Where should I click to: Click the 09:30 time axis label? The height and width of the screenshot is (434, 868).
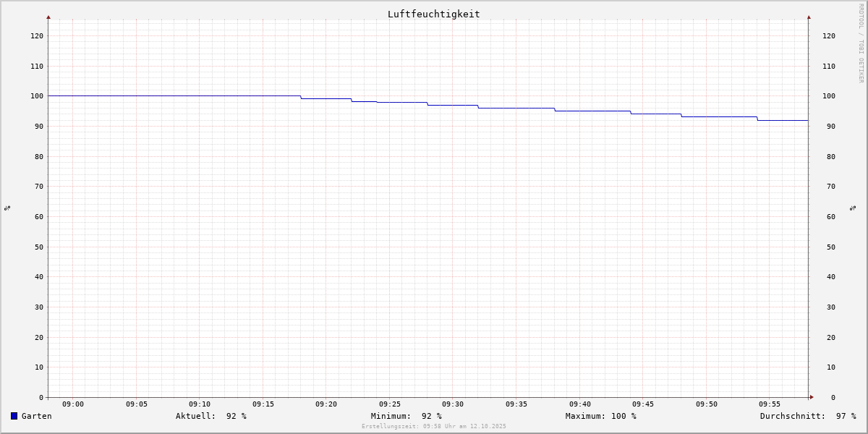(x=453, y=404)
